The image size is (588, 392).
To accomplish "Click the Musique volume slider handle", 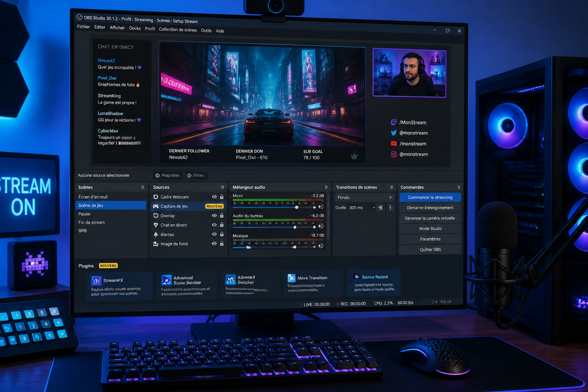I will tap(294, 247).
